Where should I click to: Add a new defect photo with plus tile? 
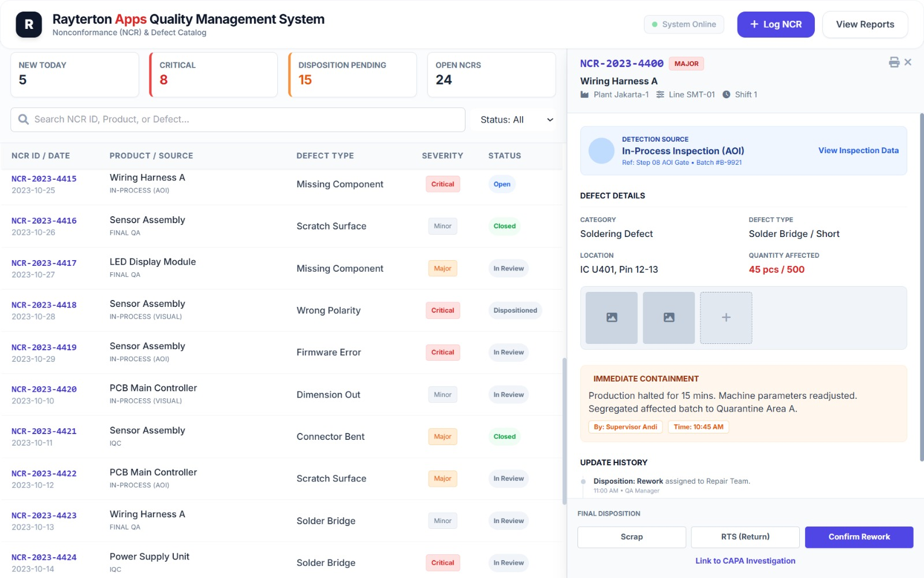[x=726, y=318]
